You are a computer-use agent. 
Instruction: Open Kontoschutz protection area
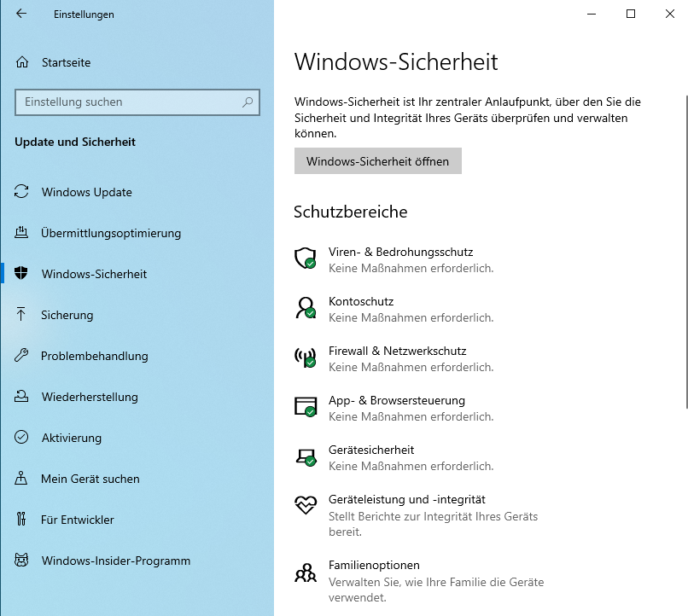[x=361, y=301]
